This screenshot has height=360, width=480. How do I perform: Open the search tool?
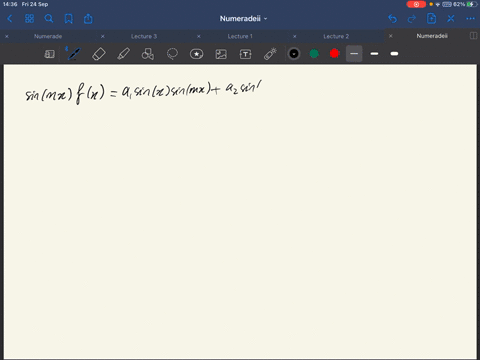(x=49, y=19)
